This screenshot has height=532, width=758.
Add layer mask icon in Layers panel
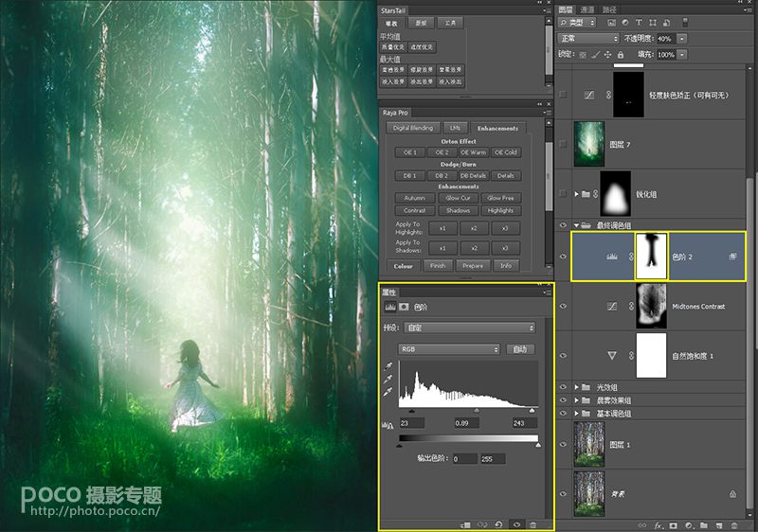674,525
